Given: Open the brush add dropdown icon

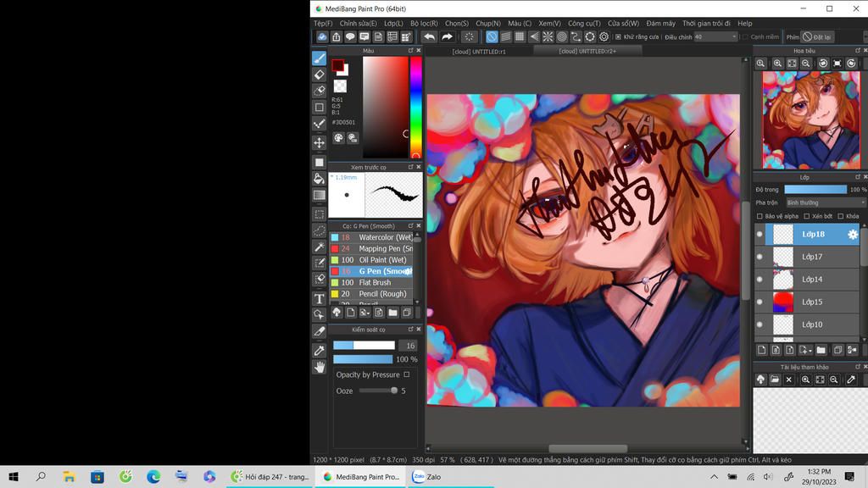Looking at the screenshot, I should pyautogui.click(x=364, y=313).
